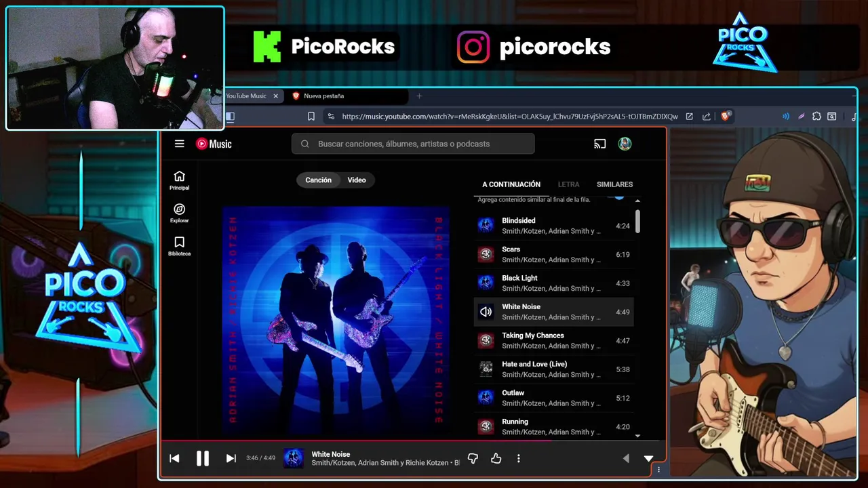
Task: Share this page from the address bar
Action: (707, 117)
